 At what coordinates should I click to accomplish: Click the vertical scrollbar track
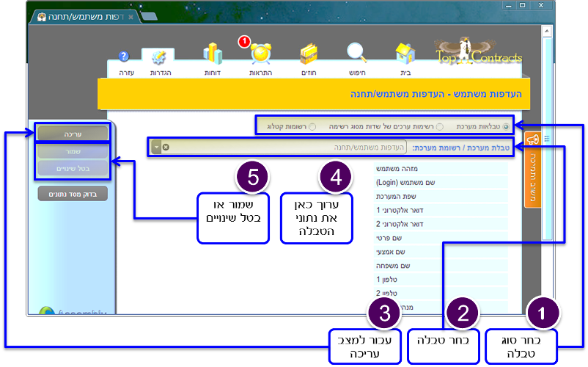click(x=547, y=139)
